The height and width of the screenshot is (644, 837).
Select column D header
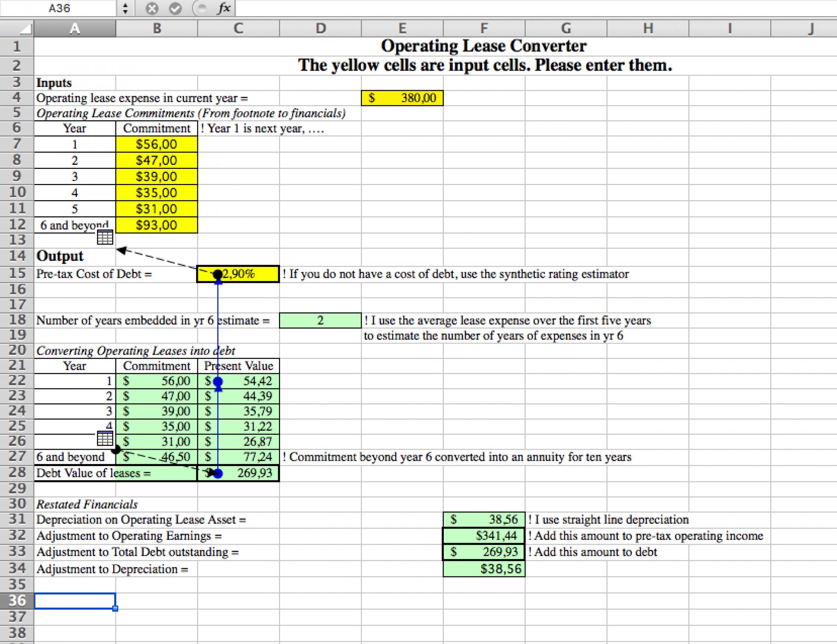(x=320, y=28)
